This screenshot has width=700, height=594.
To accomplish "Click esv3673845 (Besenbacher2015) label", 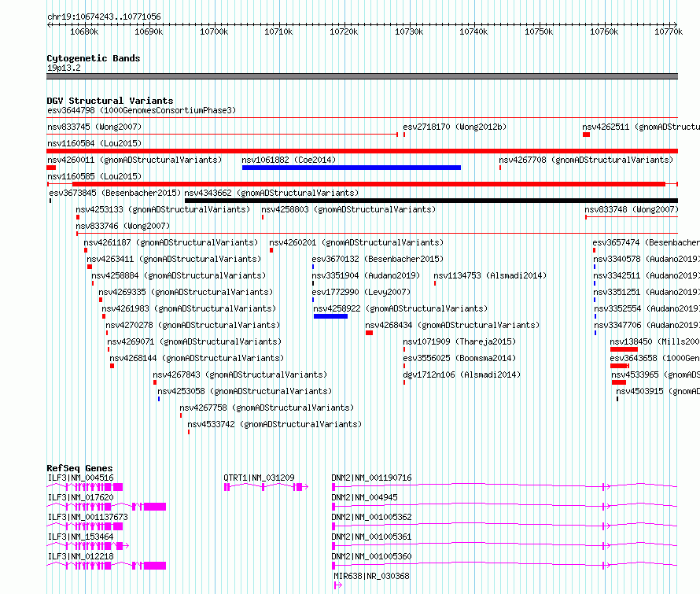I will click(x=115, y=193).
